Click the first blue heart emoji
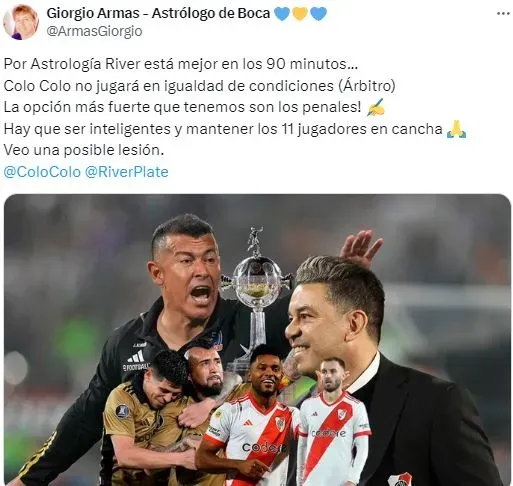 282,14
